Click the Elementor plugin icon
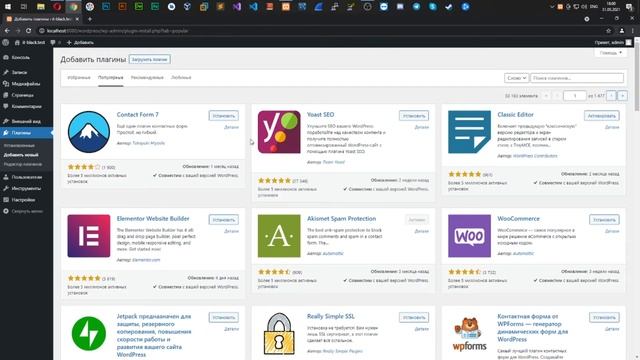Screen dimensions: 640x360 [89, 236]
